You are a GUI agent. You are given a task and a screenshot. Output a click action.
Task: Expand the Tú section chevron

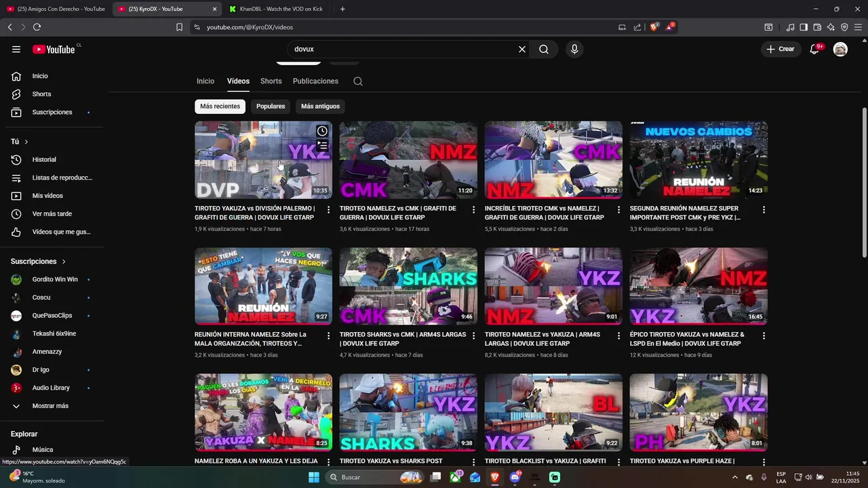click(26, 142)
